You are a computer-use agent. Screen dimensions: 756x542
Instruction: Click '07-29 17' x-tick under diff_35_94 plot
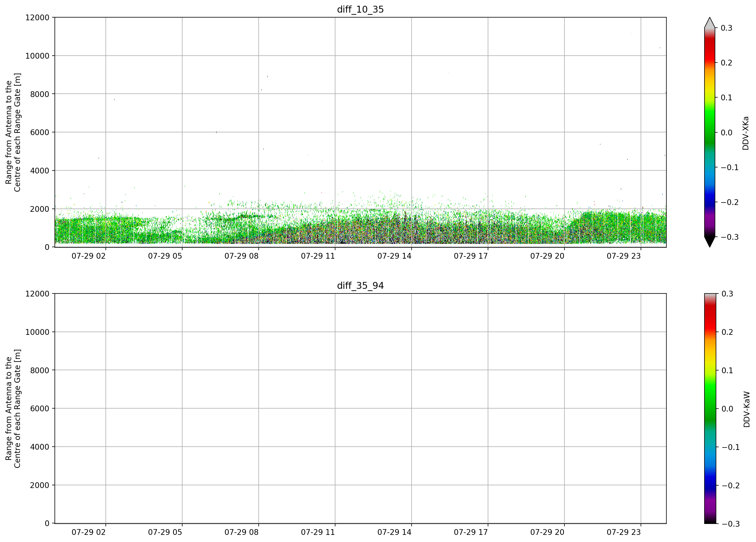coord(471,532)
